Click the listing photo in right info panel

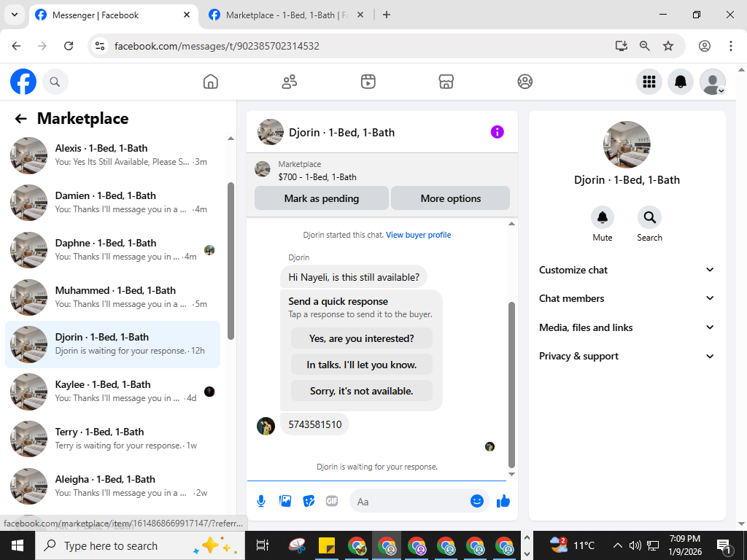627,145
